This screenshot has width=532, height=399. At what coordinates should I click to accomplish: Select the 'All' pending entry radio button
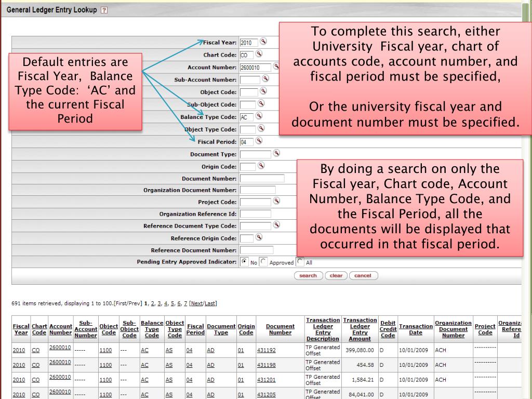pyautogui.click(x=300, y=262)
